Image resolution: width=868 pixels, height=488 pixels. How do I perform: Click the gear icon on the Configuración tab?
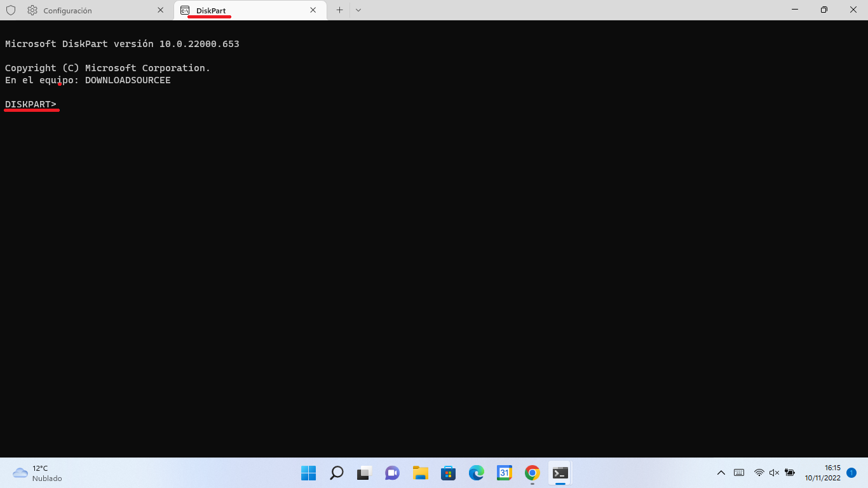pos(32,10)
